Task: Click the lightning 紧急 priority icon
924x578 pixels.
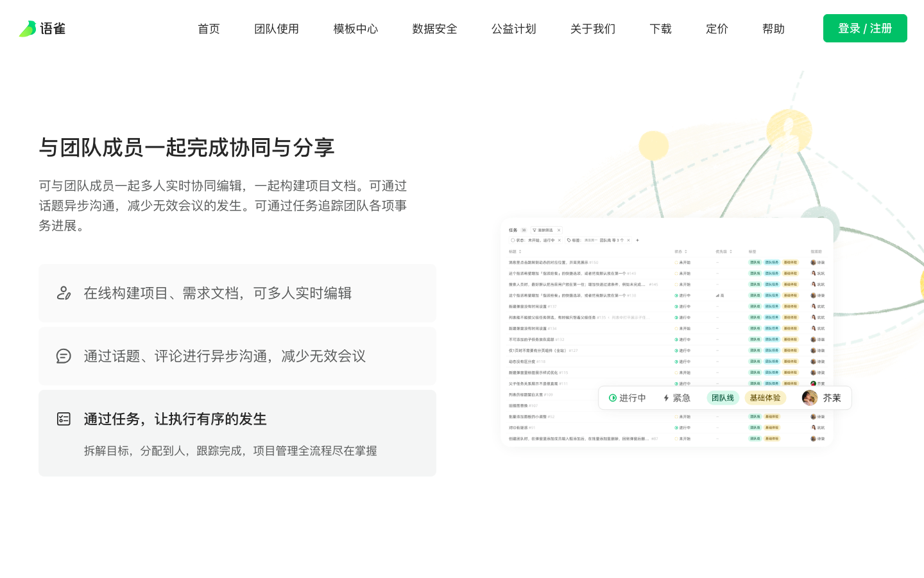Action: 666,398
